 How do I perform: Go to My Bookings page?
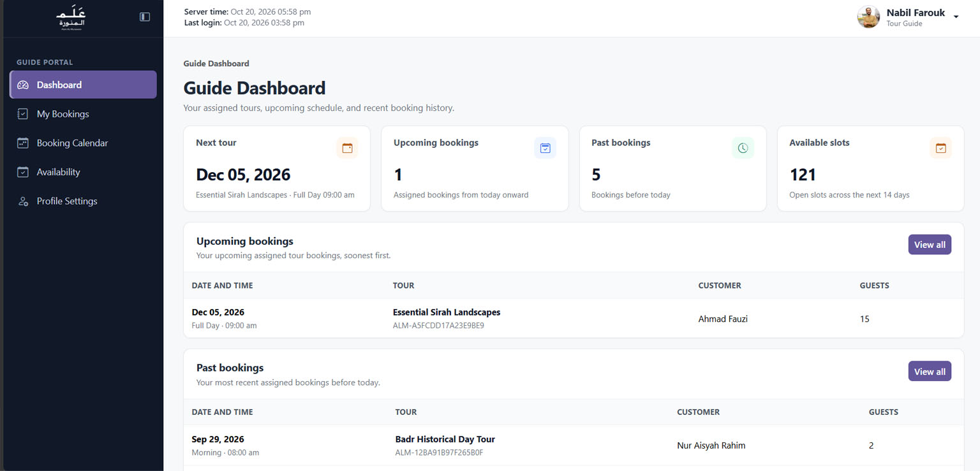tap(83, 114)
